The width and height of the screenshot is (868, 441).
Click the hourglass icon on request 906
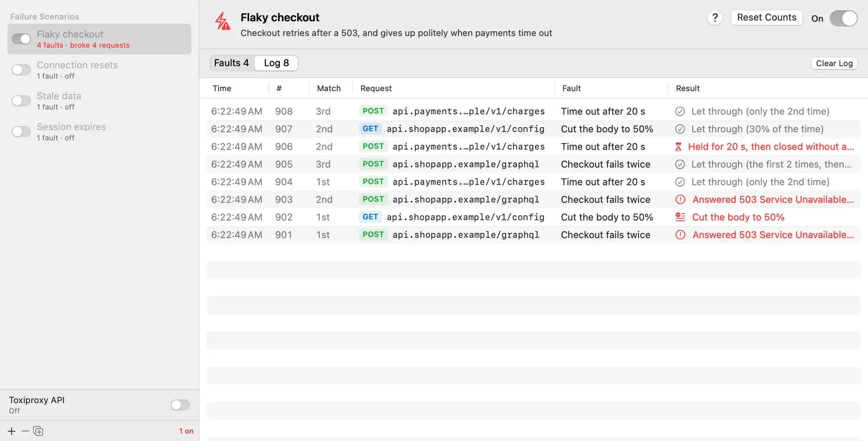coord(678,147)
